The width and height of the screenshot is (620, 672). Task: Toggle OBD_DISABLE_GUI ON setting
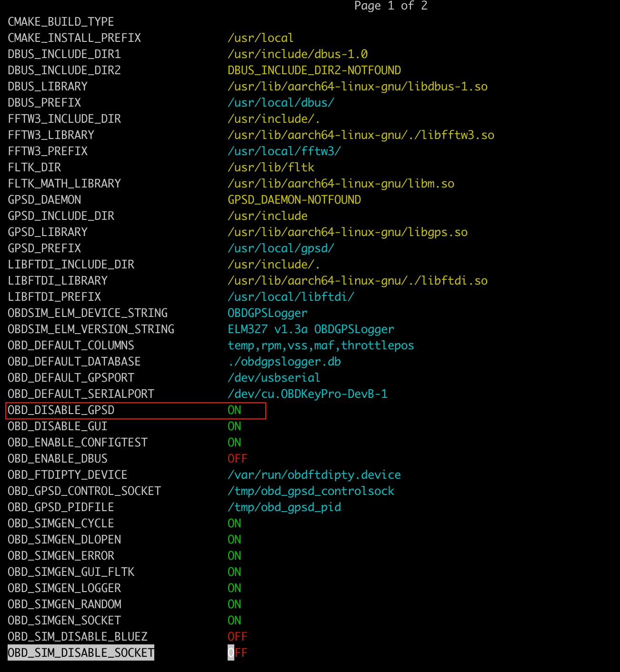[234, 426]
